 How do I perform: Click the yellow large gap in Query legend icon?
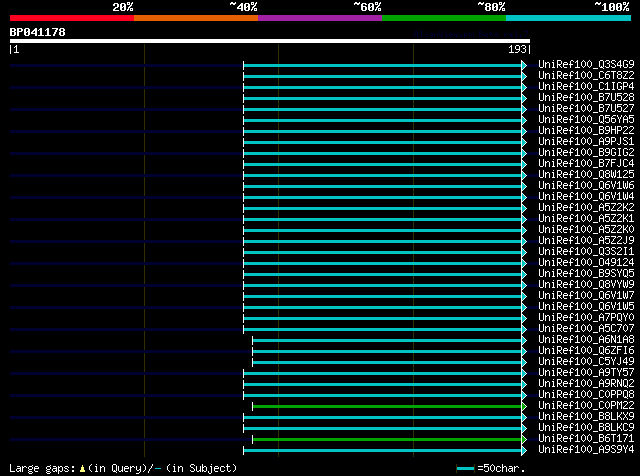tap(82, 469)
